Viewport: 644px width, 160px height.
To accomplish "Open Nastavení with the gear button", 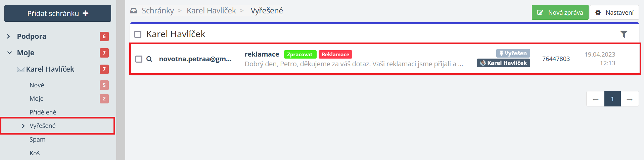I will (614, 13).
